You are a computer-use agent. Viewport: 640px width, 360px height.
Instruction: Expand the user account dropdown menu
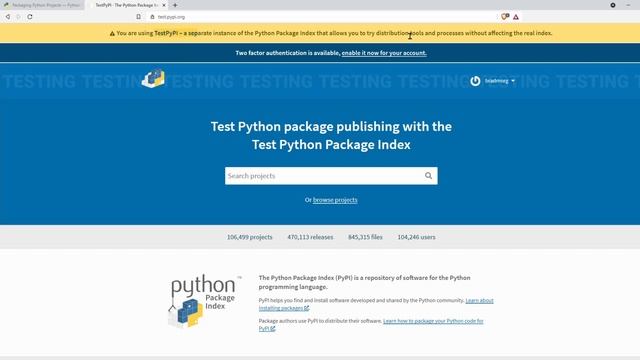pyautogui.click(x=500, y=81)
